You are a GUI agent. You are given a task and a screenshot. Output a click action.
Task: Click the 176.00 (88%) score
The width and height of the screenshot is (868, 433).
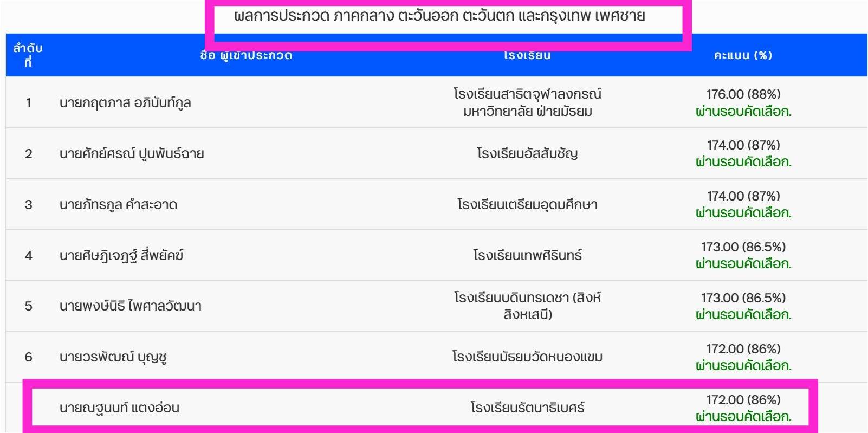pyautogui.click(x=743, y=94)
